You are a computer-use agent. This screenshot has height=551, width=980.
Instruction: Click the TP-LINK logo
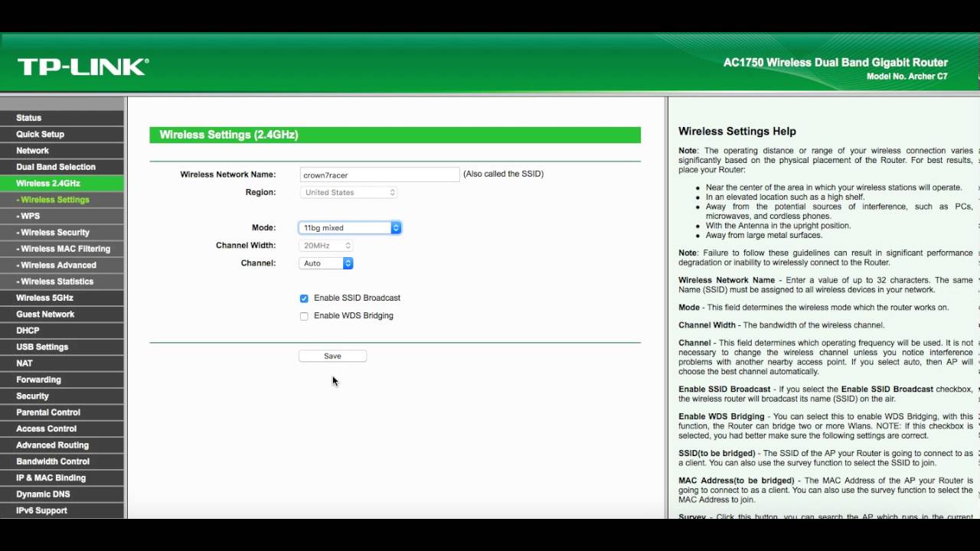point(83,67)
